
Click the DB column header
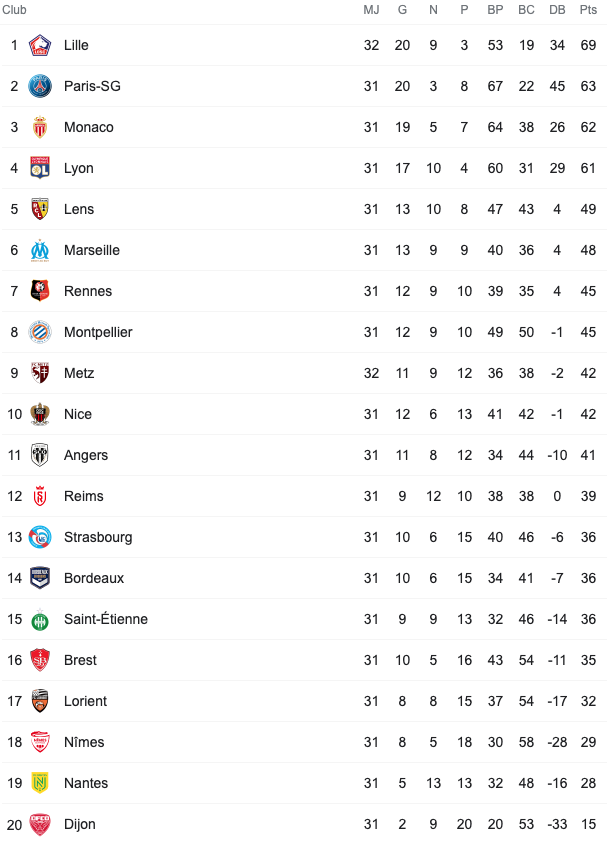(557, 10)
